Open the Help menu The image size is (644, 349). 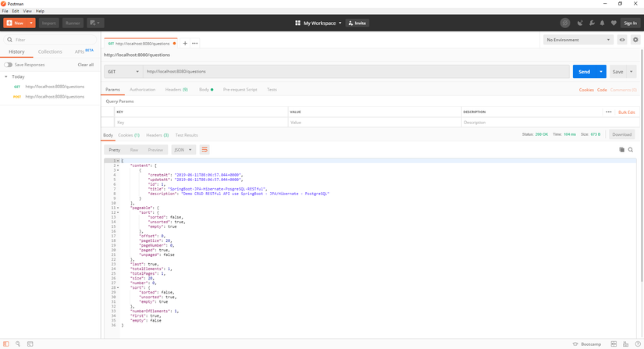[40, 11]
